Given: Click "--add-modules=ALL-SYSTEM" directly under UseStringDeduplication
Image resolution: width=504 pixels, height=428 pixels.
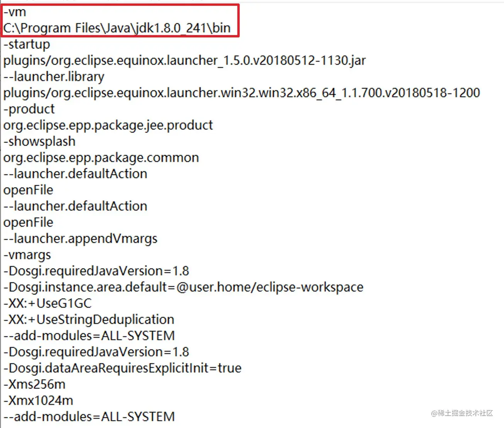Looking at the screenshot, I should tap(89, 336).
